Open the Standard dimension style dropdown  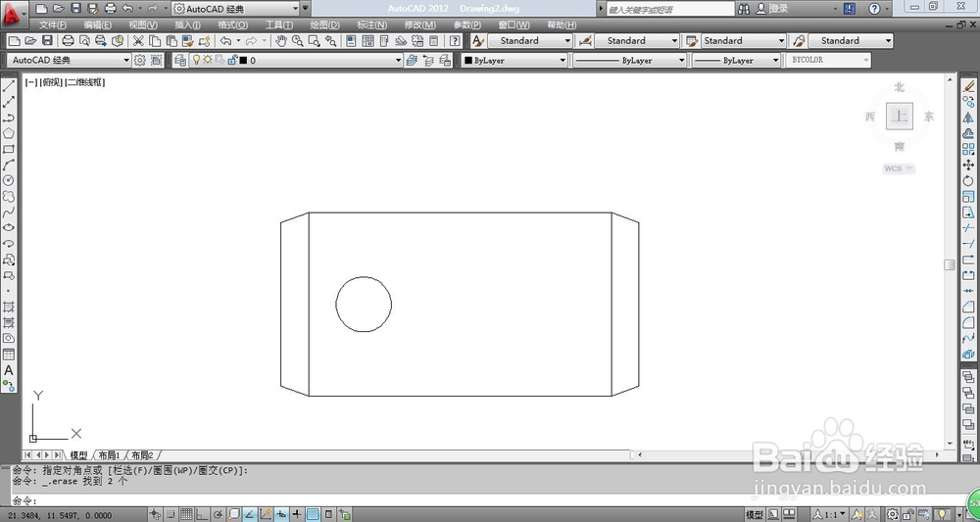coord(636,40)
